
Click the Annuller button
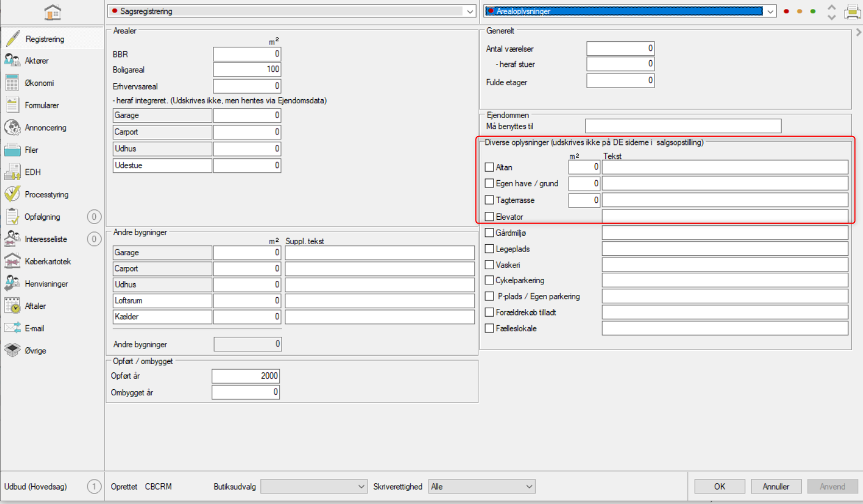[x=775, y=487]
